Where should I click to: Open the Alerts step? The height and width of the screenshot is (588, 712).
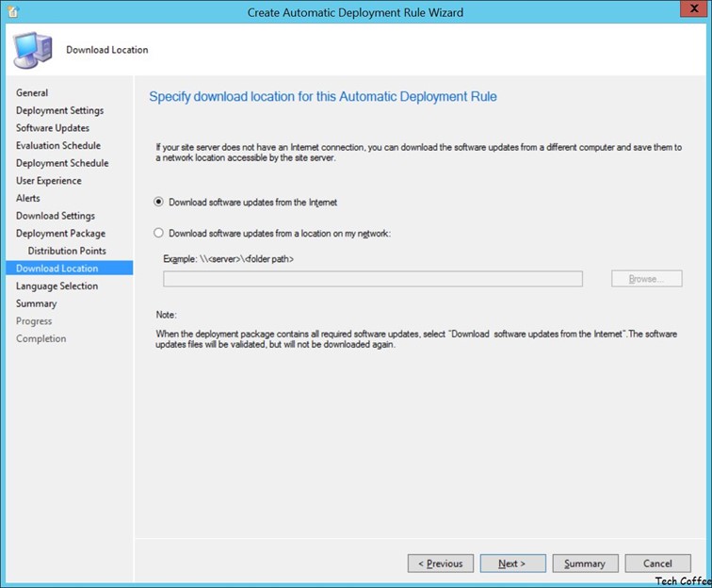point(27,198)
